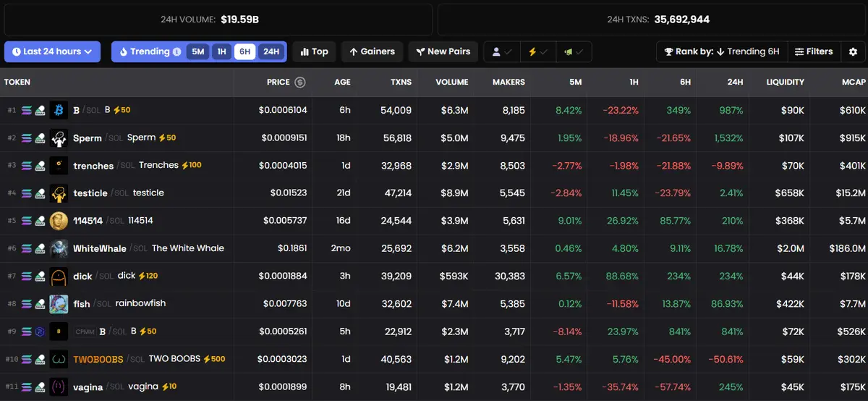This screenshot has width=868, height=401.
Task: Expand the Last 24 hours dropdown
Action: [x=52, y=51]
